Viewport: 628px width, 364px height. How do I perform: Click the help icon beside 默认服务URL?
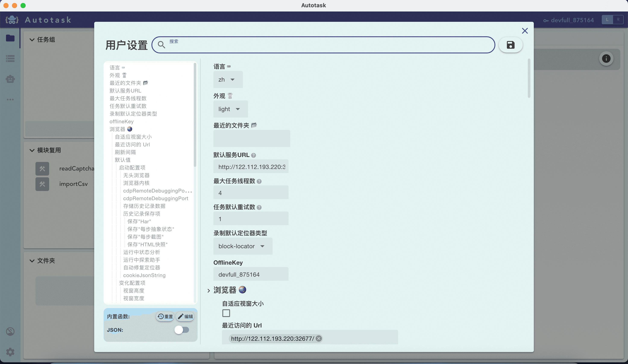coord(253,155)
